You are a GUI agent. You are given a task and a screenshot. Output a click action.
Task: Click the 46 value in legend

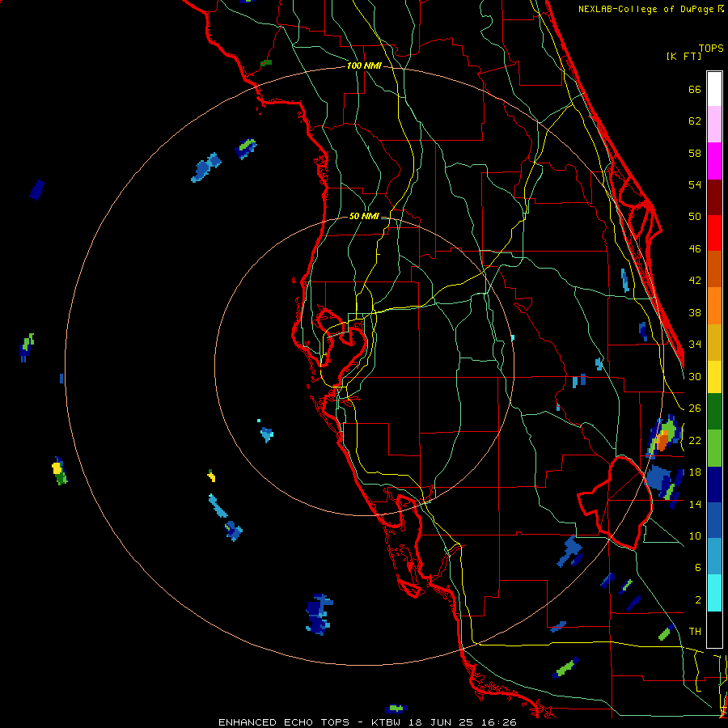pos(695,249)
